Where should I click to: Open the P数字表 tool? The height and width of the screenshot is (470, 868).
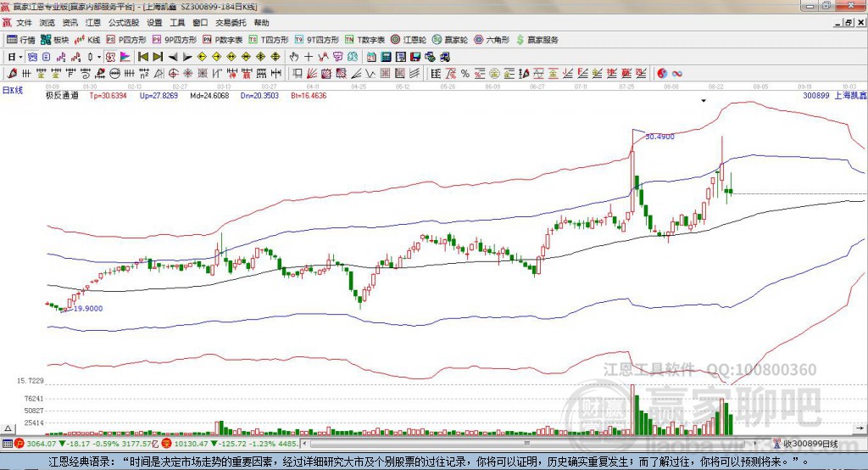pos(223,40)
